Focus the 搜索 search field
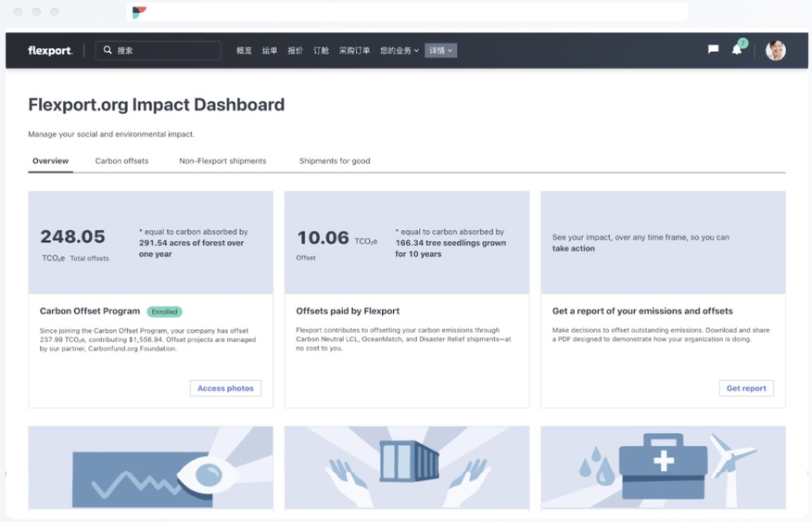The image size is (812, 522). click(158, 50)
